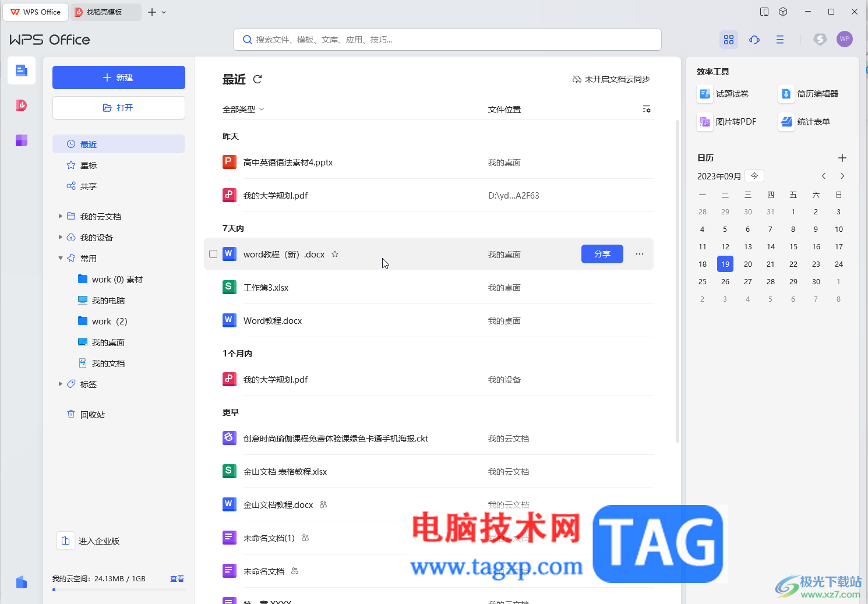Click the blue icon at sidebar bottom
This screenshot has width=868, height=604.
pyautogui.click(x=22, y=582)
